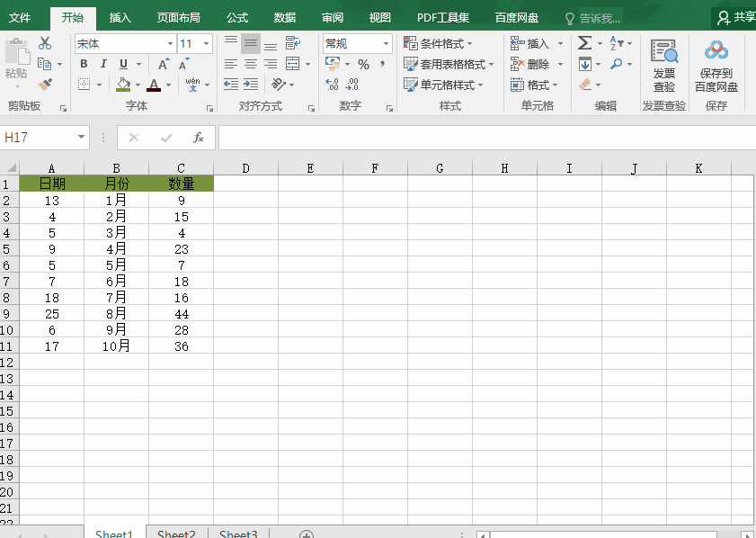Open Format as Table (套用表格格式) menu
Image resolution: width=756 pixels, height=538 pixels.
point(449,64)
